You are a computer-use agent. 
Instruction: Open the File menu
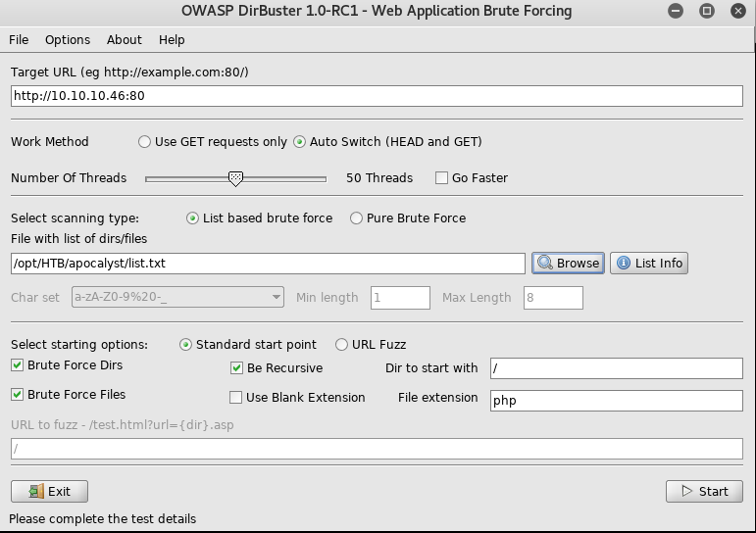[19, 40]
